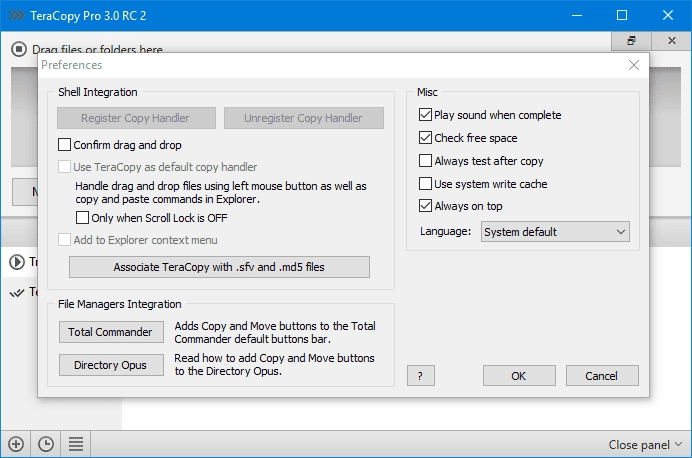Click the 'Language:' label
The image size is (692, 458).
tap(445, 231)
